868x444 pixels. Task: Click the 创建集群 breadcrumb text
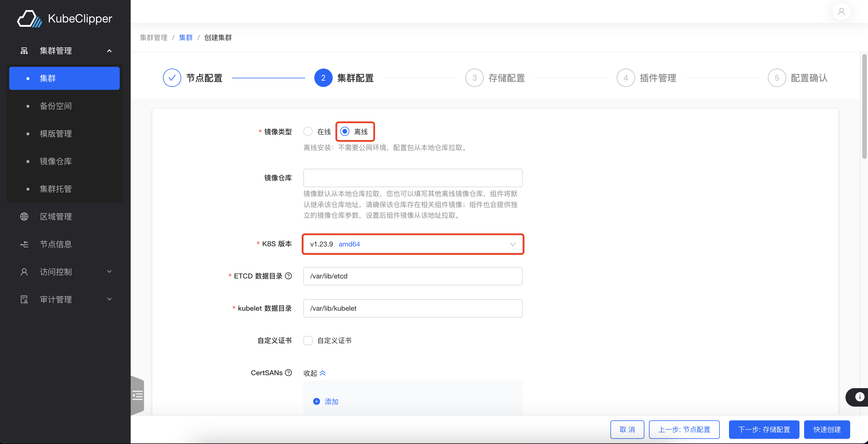pyautogui.click(x=218, y=37)
